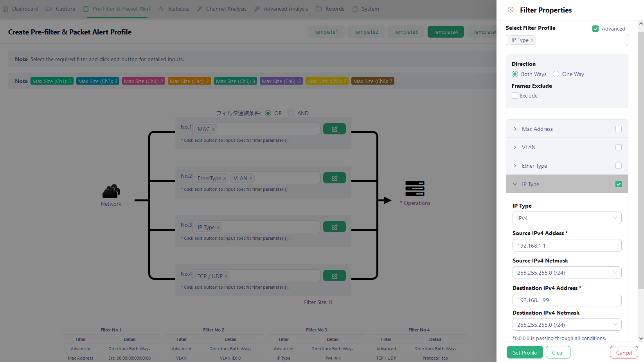This screenshot has width=644, height=362.
Task: Click the Set Profile button
Action: (x=524, y=353)
